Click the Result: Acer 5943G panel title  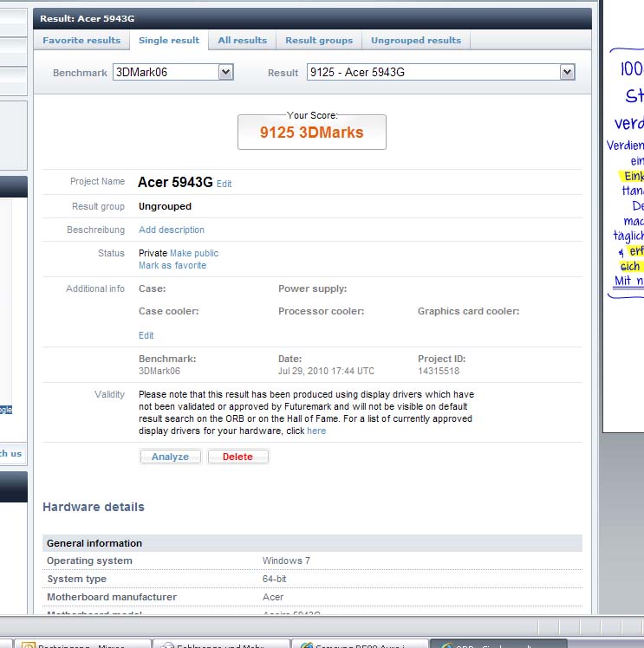point(88,18)
